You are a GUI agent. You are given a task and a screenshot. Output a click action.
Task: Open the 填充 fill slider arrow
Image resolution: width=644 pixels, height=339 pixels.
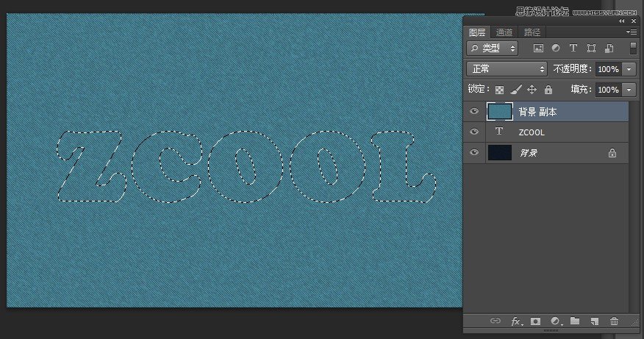tap(629, 90)
